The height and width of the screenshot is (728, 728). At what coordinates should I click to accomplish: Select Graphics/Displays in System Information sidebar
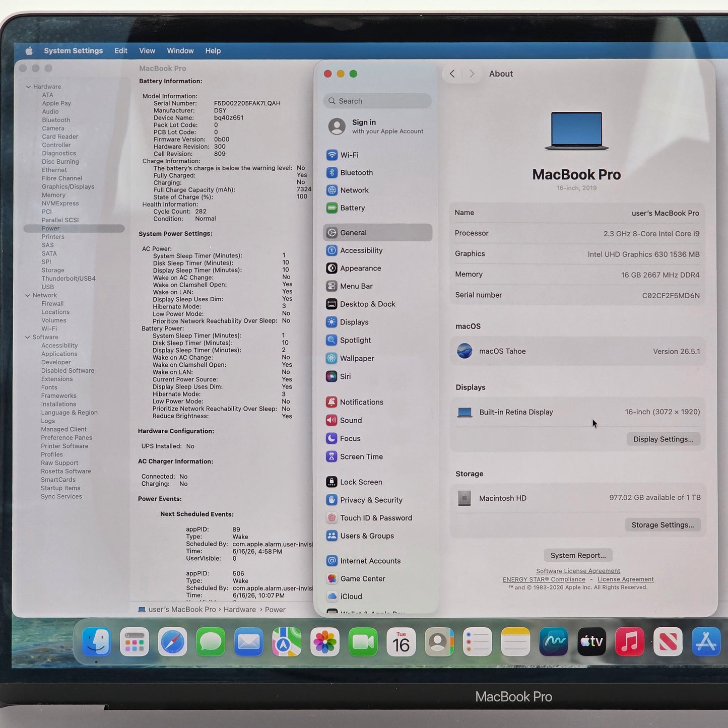click(x=68, y=187)
